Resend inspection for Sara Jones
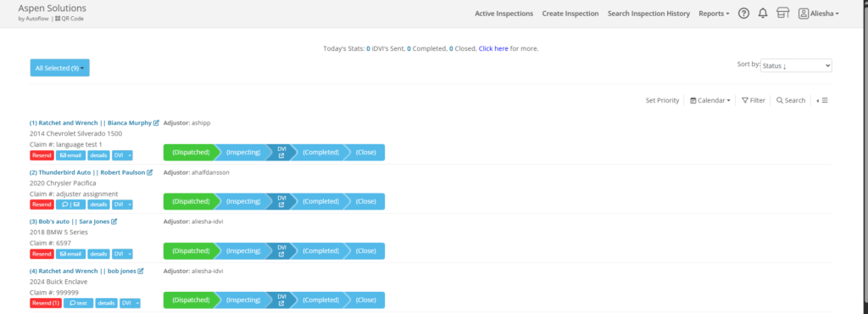 click(x=42, y=254)
